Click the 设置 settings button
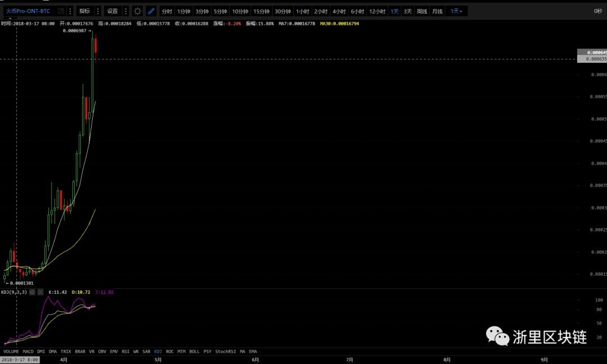Screen dimensions: 607x364 (112, 11)
